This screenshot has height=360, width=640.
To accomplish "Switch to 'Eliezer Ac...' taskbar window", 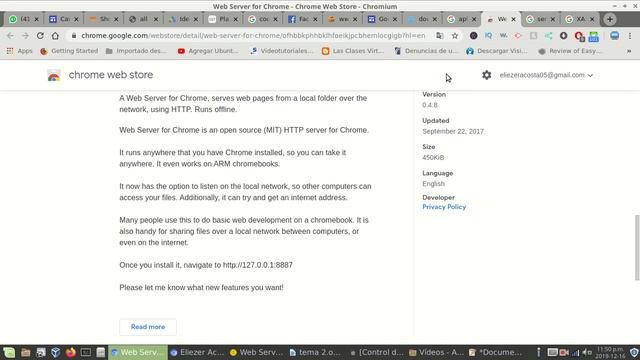I will pos(197,352).
